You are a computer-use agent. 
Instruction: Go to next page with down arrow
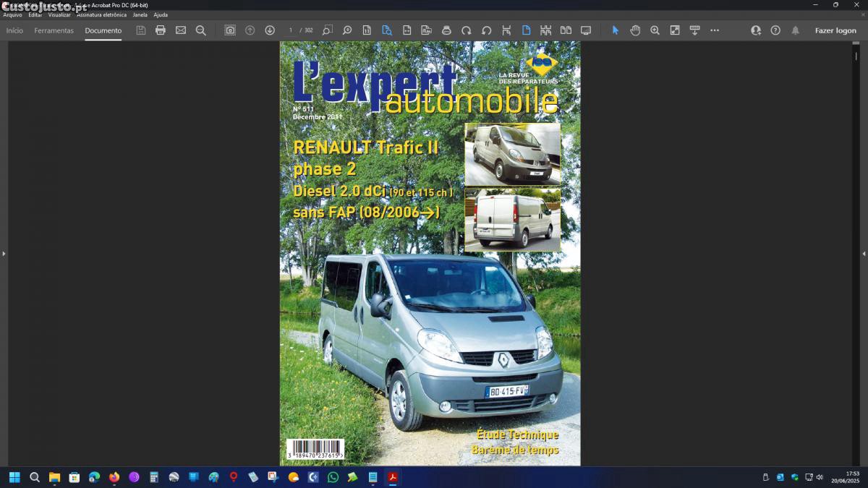pos(270,30)
